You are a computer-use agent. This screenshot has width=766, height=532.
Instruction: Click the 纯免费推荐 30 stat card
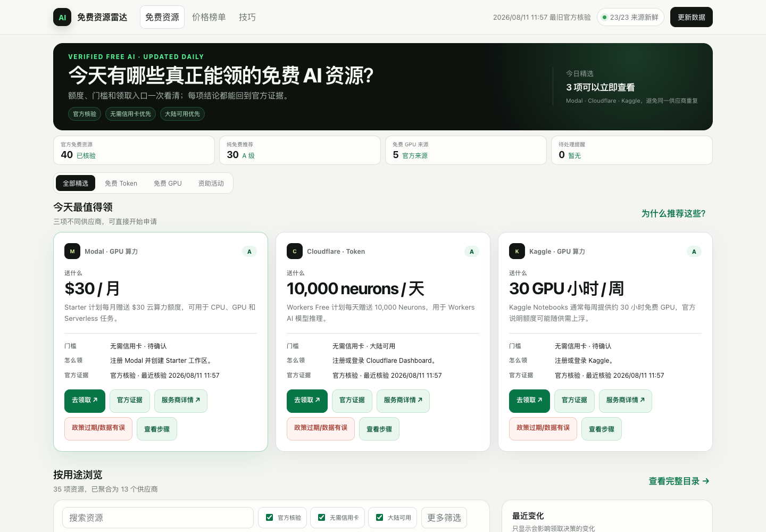click(x=300, y=150)
